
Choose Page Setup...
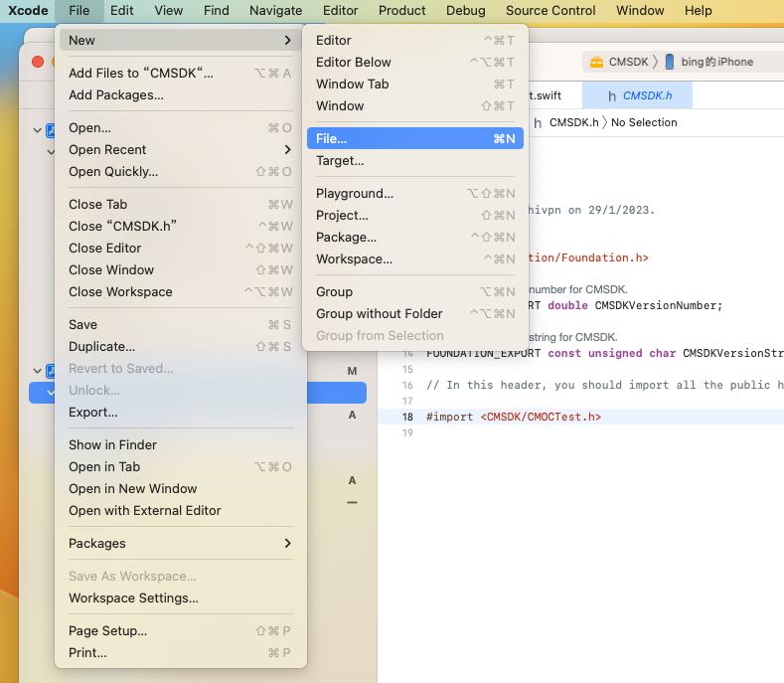pos(180,631)
